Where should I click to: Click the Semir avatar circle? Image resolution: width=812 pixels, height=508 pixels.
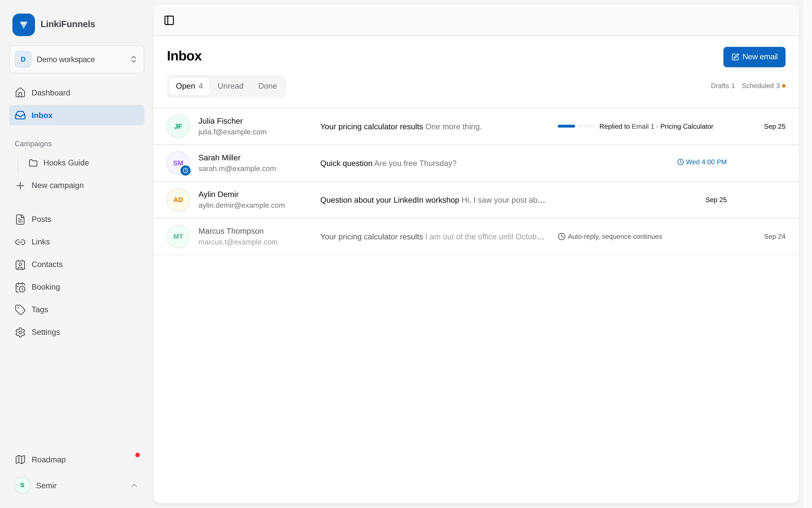[x=23, y=485]
